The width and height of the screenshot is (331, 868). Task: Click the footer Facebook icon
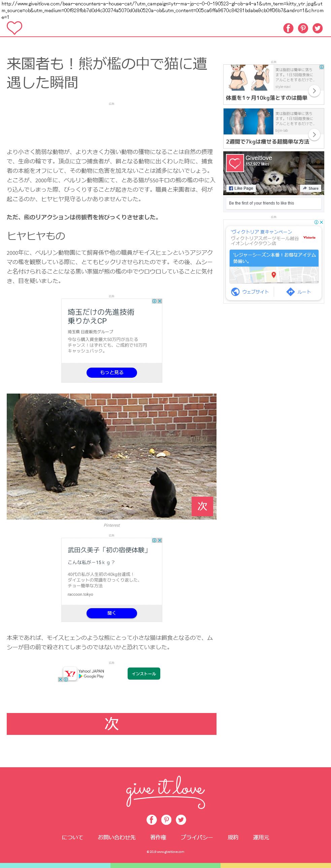152,819
